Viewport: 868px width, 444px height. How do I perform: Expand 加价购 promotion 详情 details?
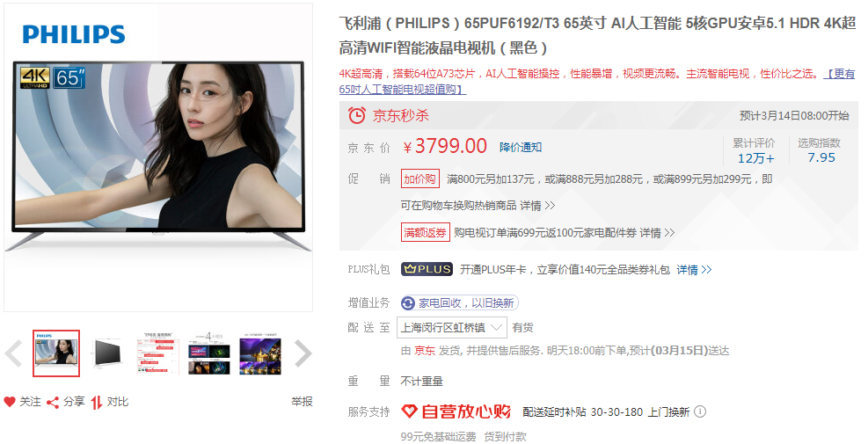tap(537, 206)
